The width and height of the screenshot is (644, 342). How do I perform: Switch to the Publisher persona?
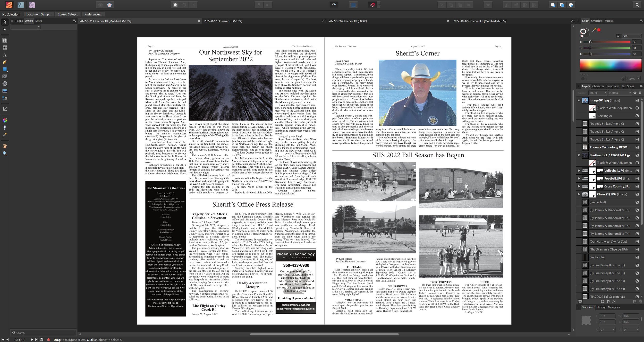tap(9, 5)
